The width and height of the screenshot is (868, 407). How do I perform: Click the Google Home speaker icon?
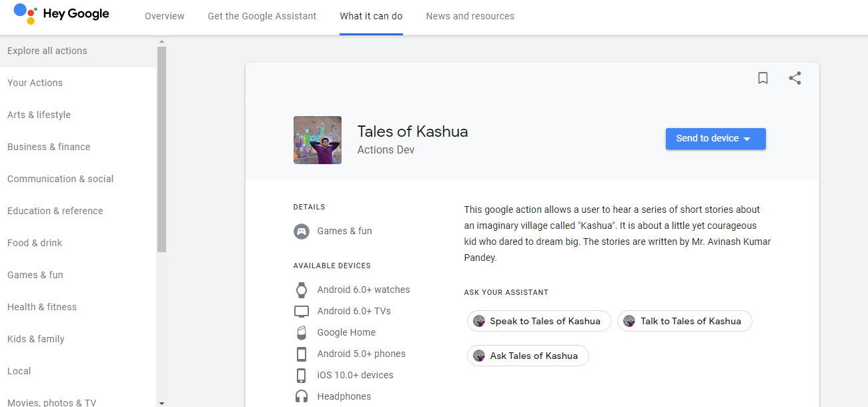pos(302,332)
